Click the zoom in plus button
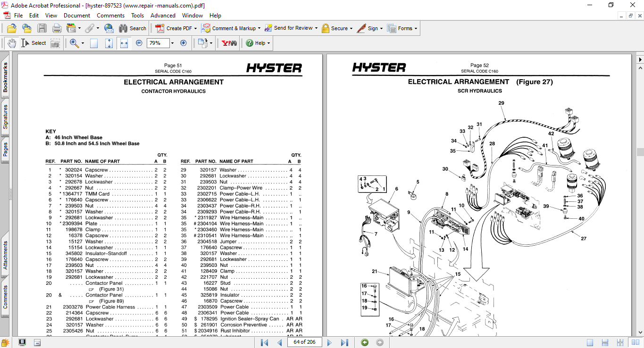Screen dimensions: 644x348 click(184, 43)
